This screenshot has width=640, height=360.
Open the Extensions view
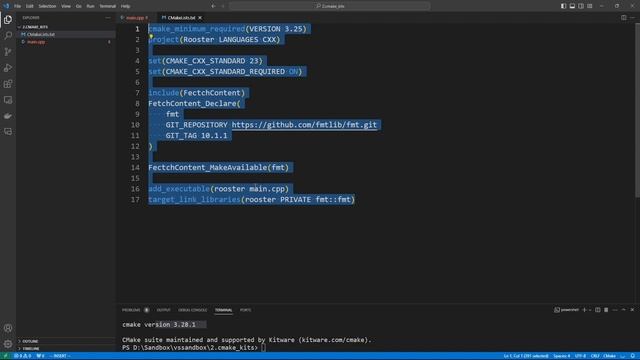8,84
